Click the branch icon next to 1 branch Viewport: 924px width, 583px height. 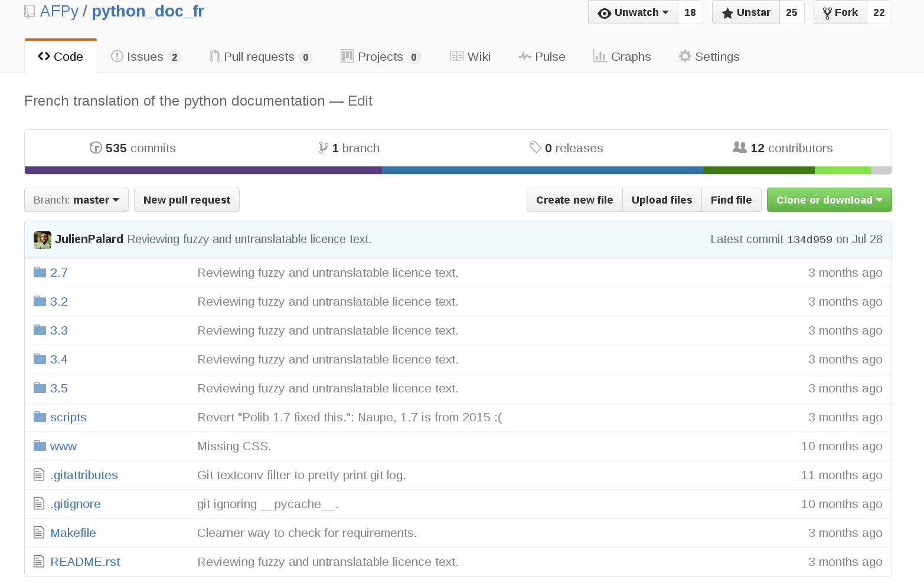(x=323, y=148)
